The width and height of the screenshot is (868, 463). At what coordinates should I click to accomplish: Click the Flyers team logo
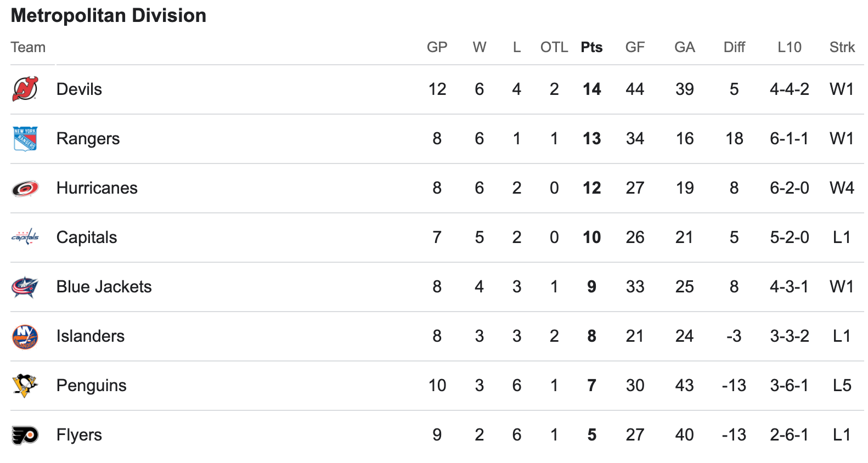[x=25, y=435]
